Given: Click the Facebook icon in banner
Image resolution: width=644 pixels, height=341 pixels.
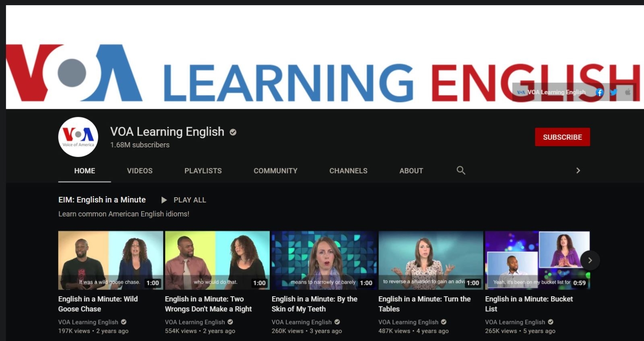Looking at the screenshot, I should [x=599, y=92].
